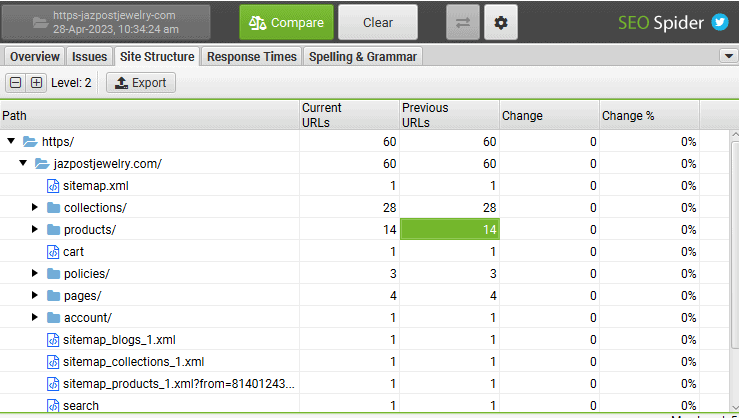
Task: Click the sitemap.xml file icon
Action: coord(53,186)
